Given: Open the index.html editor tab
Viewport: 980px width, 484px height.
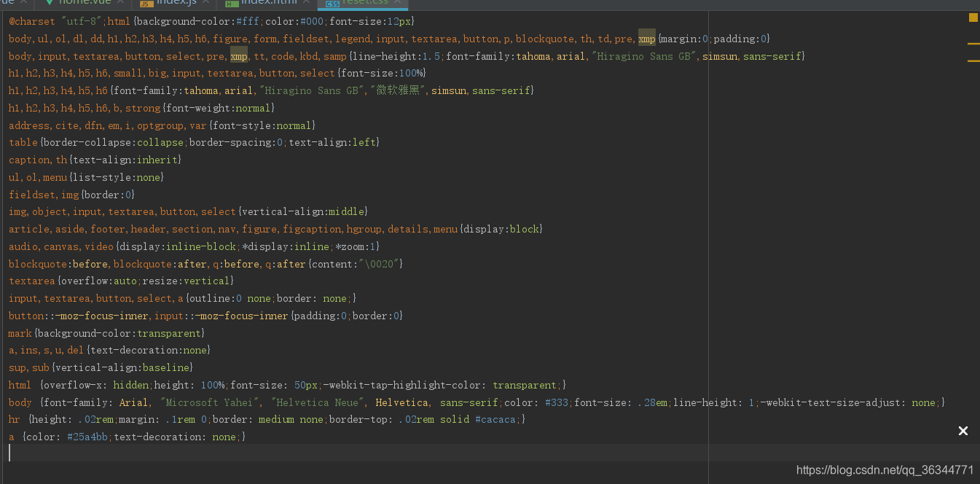Looking at the screenshot, I should click(267, 4).
